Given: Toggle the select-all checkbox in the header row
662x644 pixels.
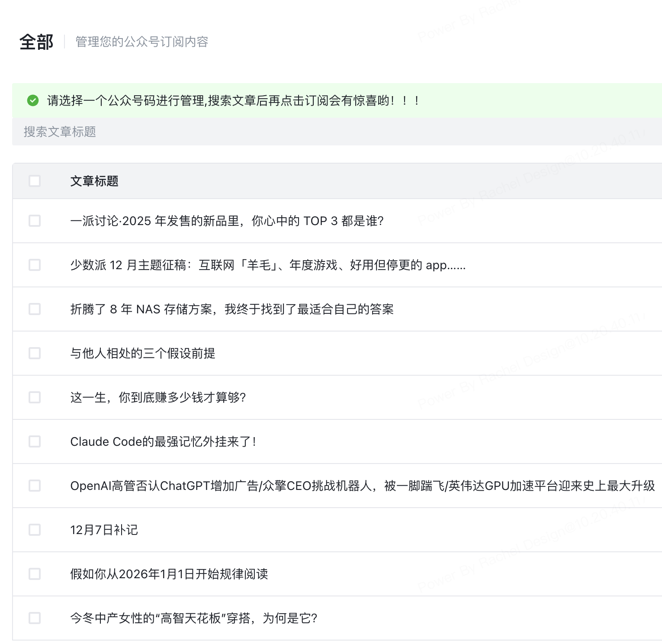Looking at the screenshot, I should coord(35,180).
